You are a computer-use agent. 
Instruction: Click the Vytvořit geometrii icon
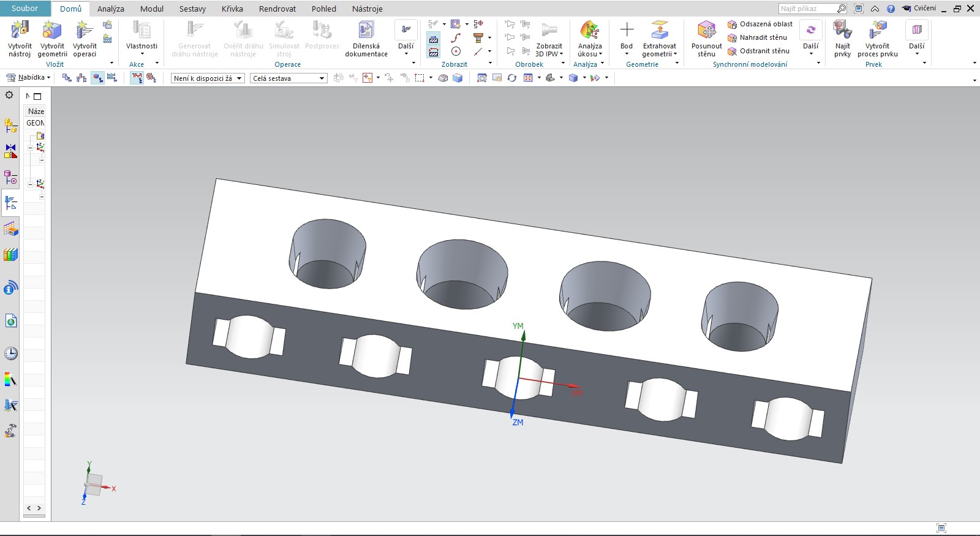[x=52, y=31]
